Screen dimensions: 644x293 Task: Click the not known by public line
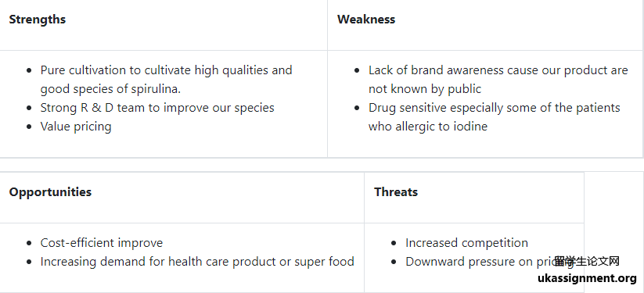click(425, 89)
